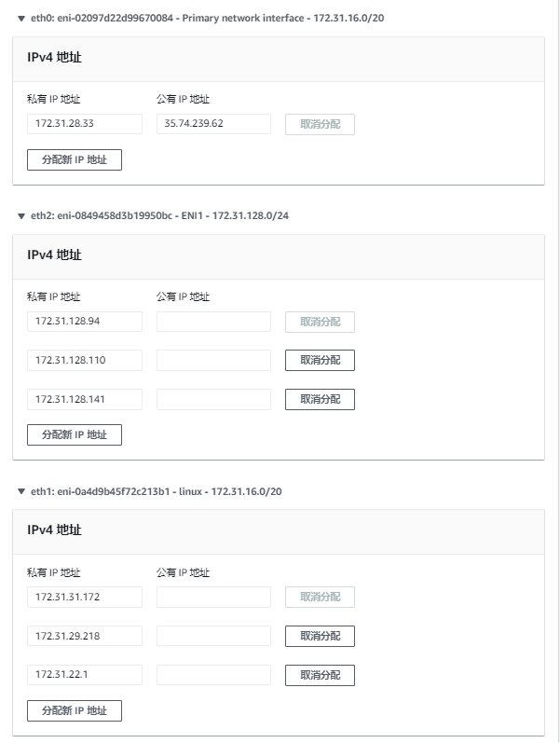The width and height of the screenshot is (560, 743).
Task: Collapse the eth0 Primary network interface section
Action: pos(20,19)
